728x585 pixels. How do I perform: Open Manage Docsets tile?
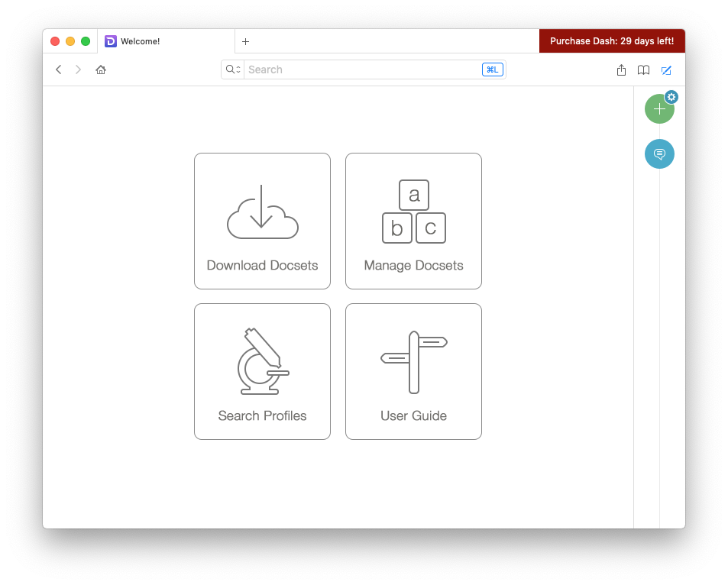click(x=414, y=221)
